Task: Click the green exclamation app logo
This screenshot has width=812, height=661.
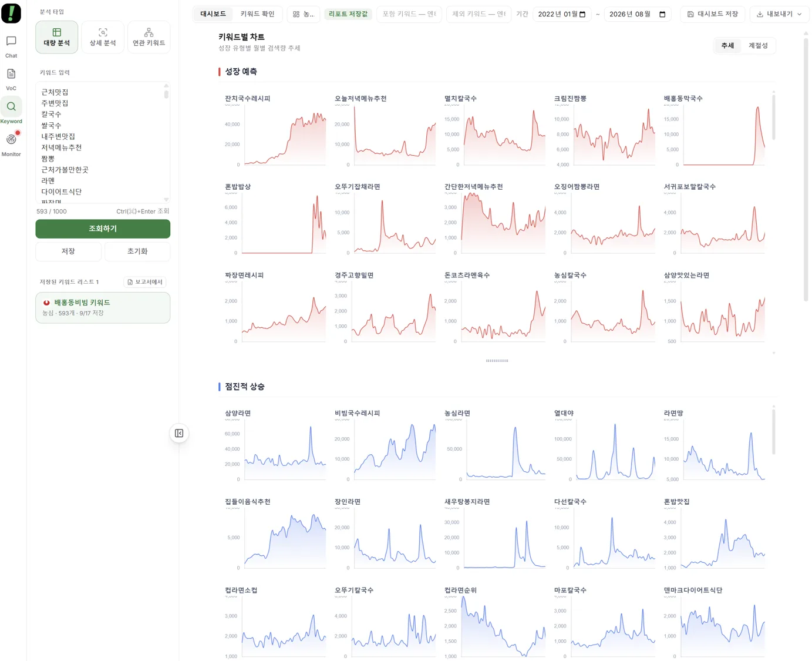Action: click(11, 14)
